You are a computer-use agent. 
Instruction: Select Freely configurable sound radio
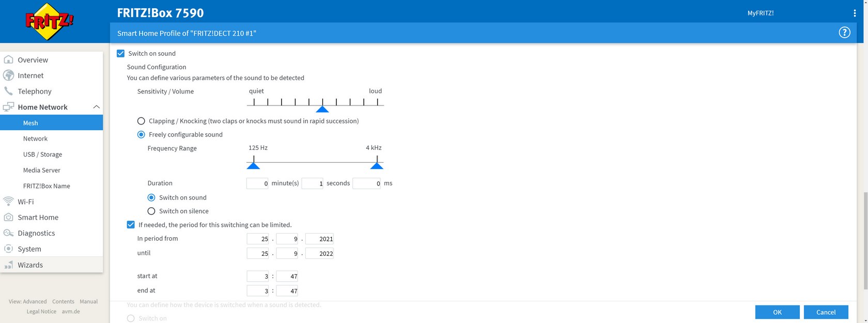coord(141,134)
